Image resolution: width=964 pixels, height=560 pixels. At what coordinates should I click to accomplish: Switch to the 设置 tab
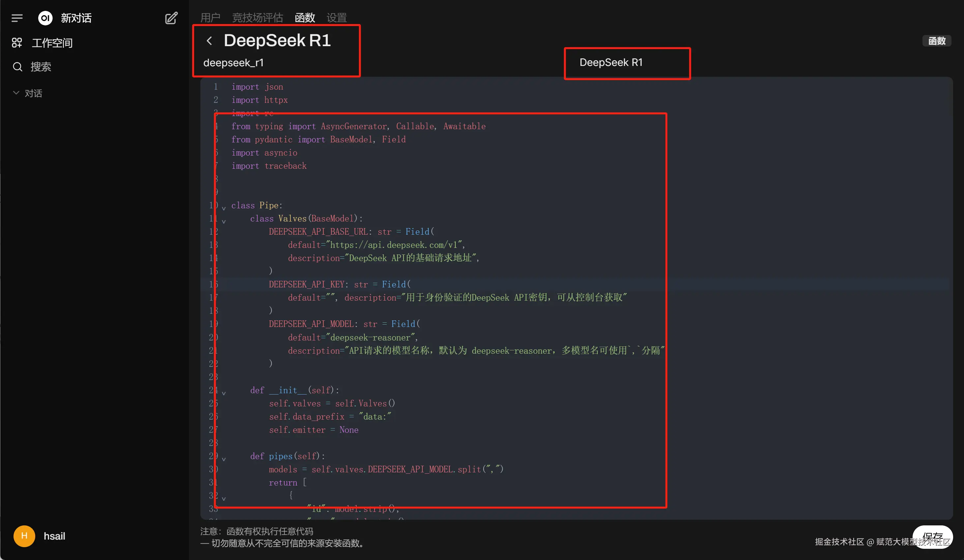coord(336,17)
